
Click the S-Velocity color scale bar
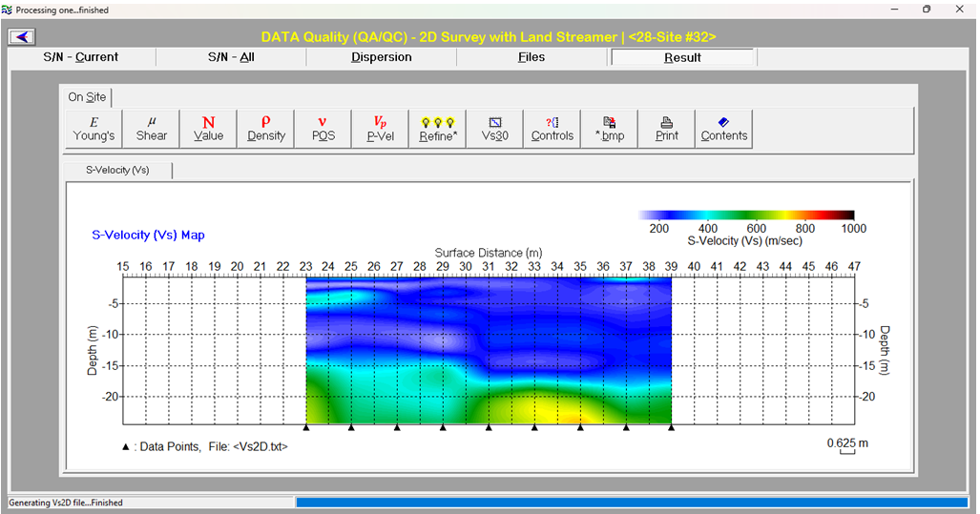pos(746,216)
